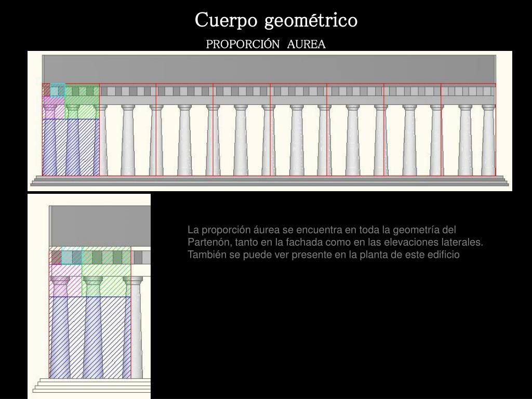Click the blue hatched rectangle in enlarged detail
532x399 pixels.
pyautogui.click(x=90, y=338)
